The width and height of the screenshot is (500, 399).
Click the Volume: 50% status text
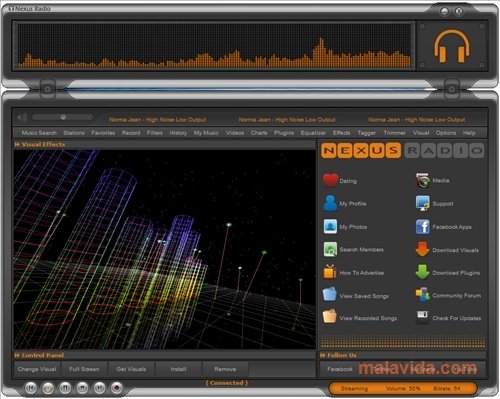(403, 388)
